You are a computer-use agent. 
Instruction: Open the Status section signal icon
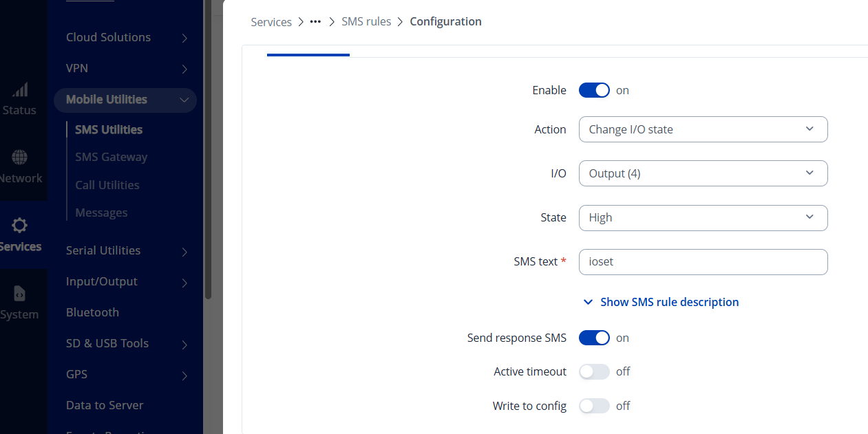20,89
